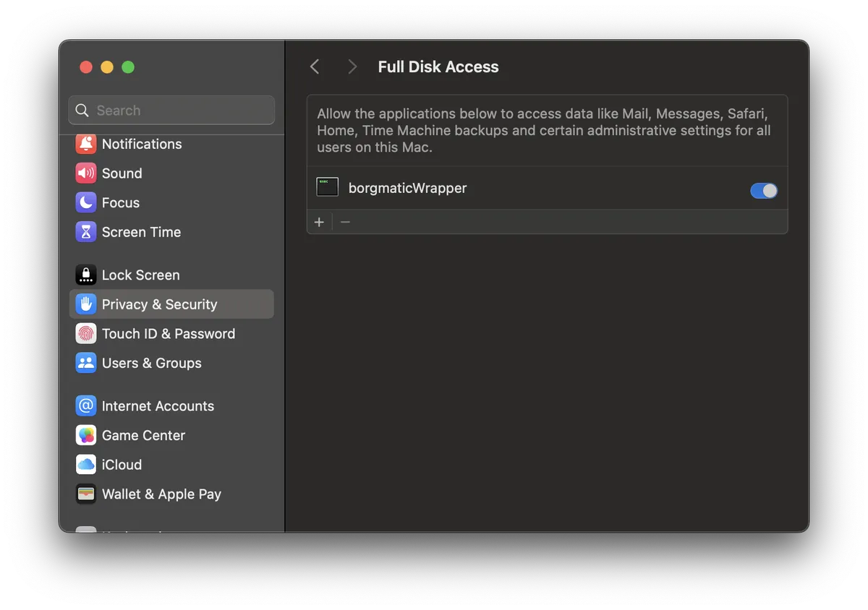The height and width of the screenshot is (610, 868).
Task: Zoom window with the green button
Action: (x=128, y=67)
